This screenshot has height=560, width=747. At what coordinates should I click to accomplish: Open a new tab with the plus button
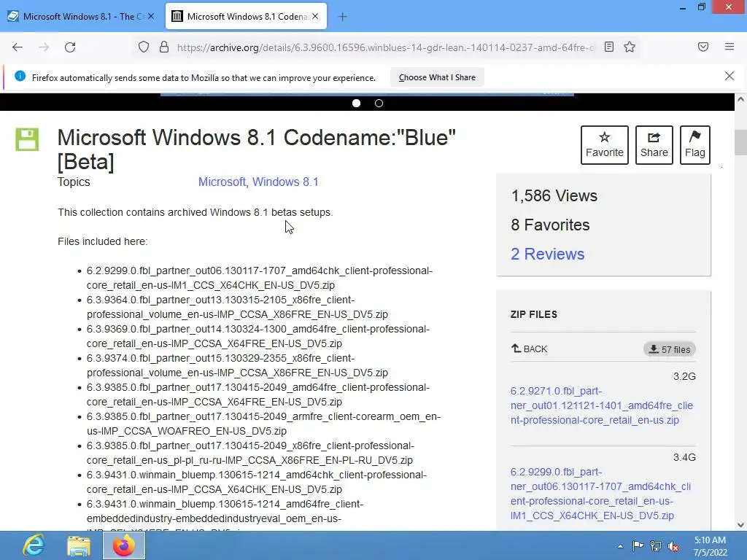342,17
